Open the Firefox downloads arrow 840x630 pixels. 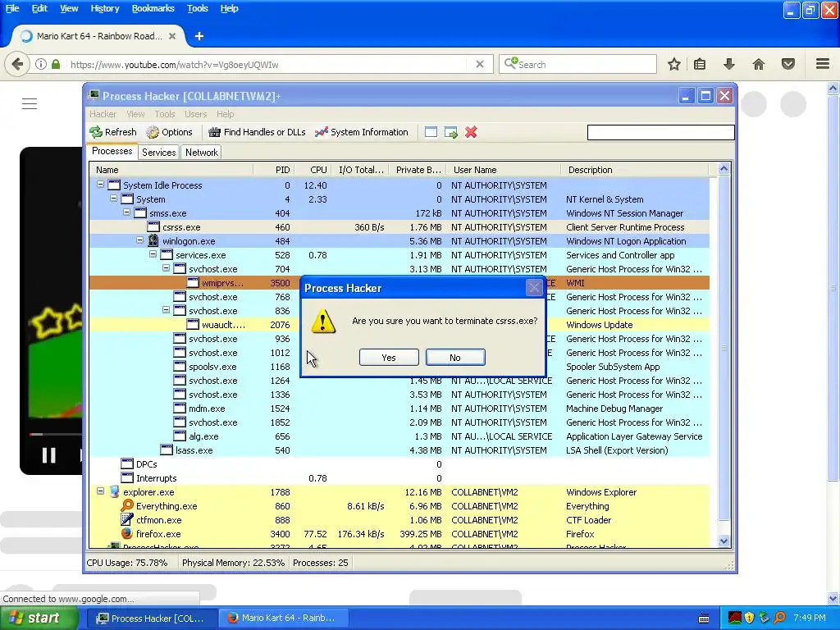coord(729,64)
